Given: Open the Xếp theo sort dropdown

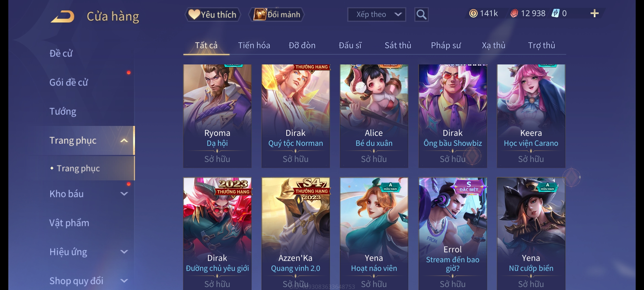Looking at the screenshot, I should (x=376, y=15).
